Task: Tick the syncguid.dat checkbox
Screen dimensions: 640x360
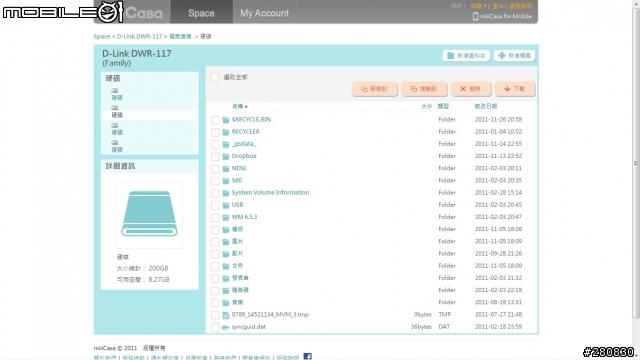Action: coord(215,327)
